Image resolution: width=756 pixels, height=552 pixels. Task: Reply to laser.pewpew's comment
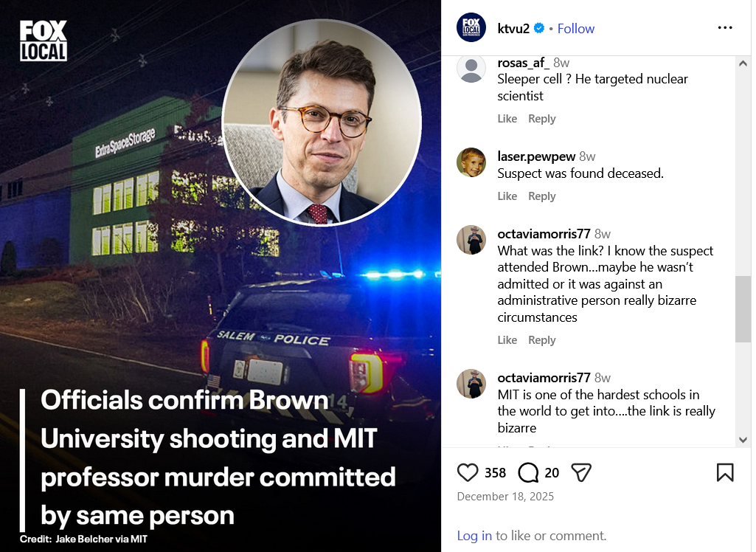[542, 196]
